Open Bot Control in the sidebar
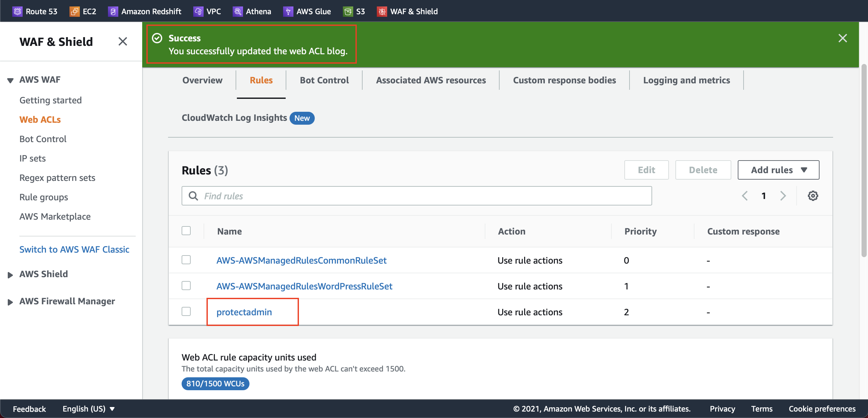Image resolution: width=868 pixels, height=418 pixels. click(43, 139)
